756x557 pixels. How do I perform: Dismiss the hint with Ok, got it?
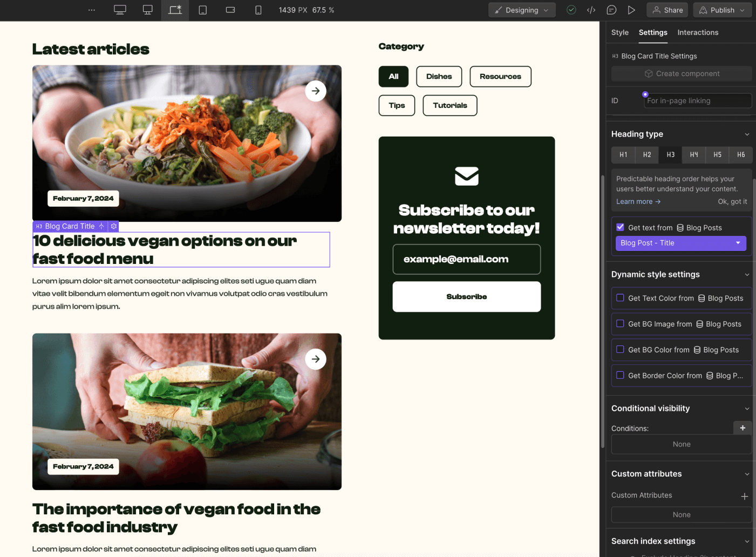pyautogui.click(x=732, y=201)
